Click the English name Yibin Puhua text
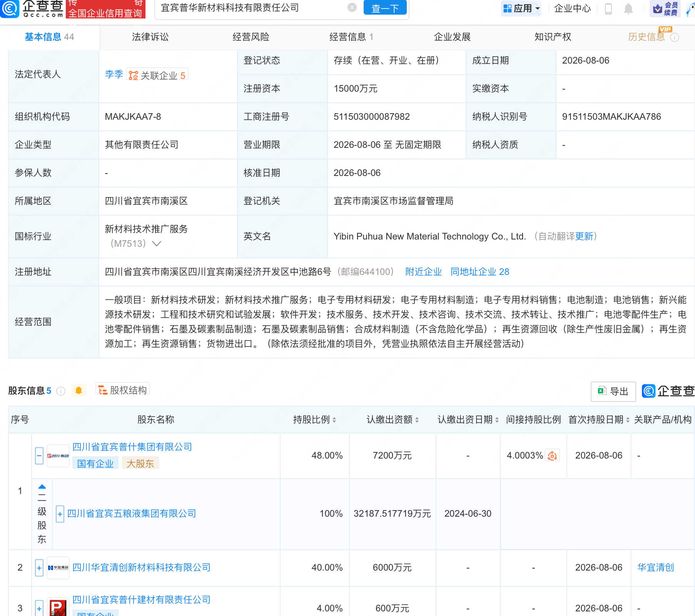The height and width of the screenshot is (616, 695). [x=430, y=236]
